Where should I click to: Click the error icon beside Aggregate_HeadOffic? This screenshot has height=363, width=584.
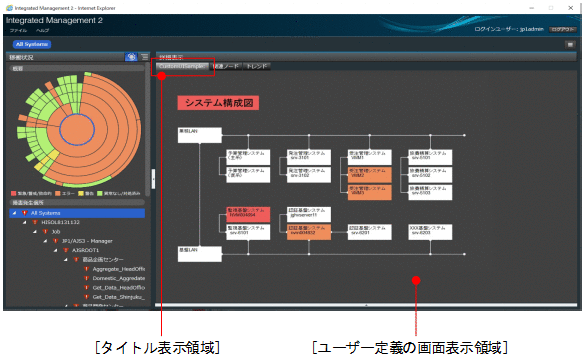pyautogui.click(x=86, y=269)
